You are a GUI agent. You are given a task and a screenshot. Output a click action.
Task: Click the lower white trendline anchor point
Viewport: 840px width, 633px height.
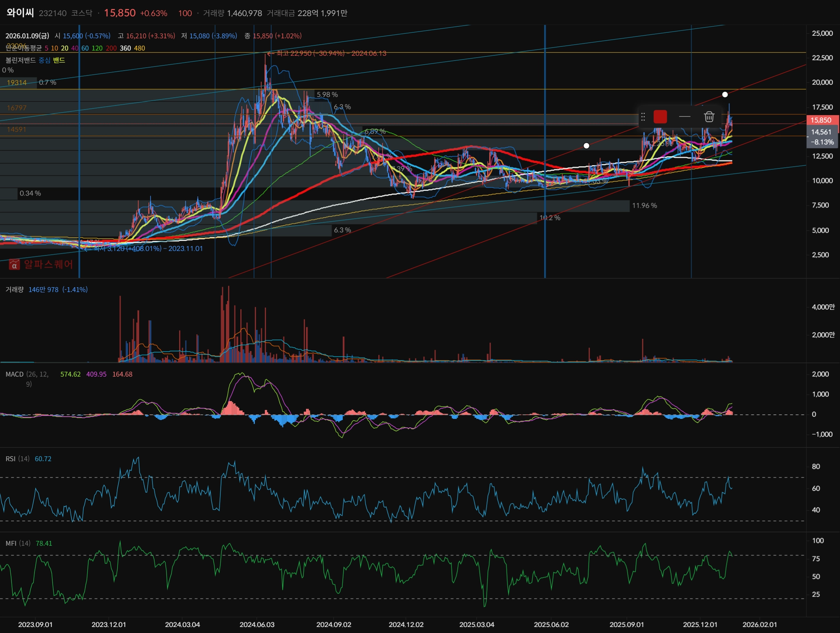click(587, 146)
